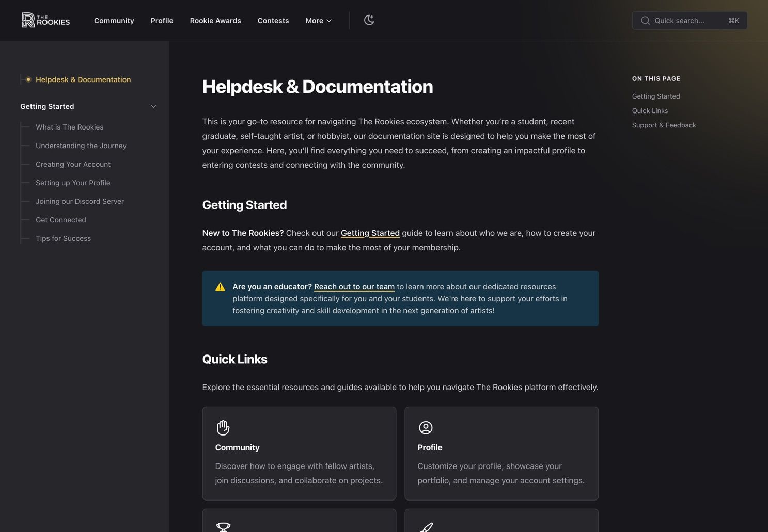Open Understanding the Journey page
Viewport: 768px width, 532px height.
tap(81, 146)
